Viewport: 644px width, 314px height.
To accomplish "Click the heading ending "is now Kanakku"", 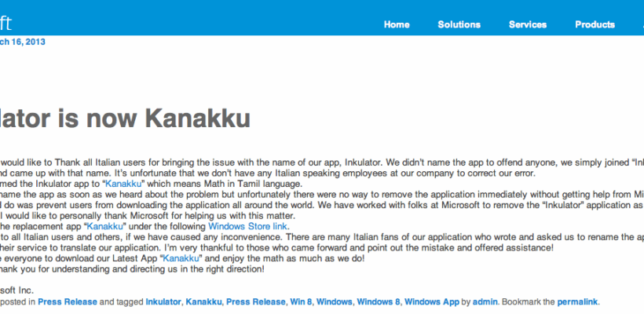I will 126,119.
